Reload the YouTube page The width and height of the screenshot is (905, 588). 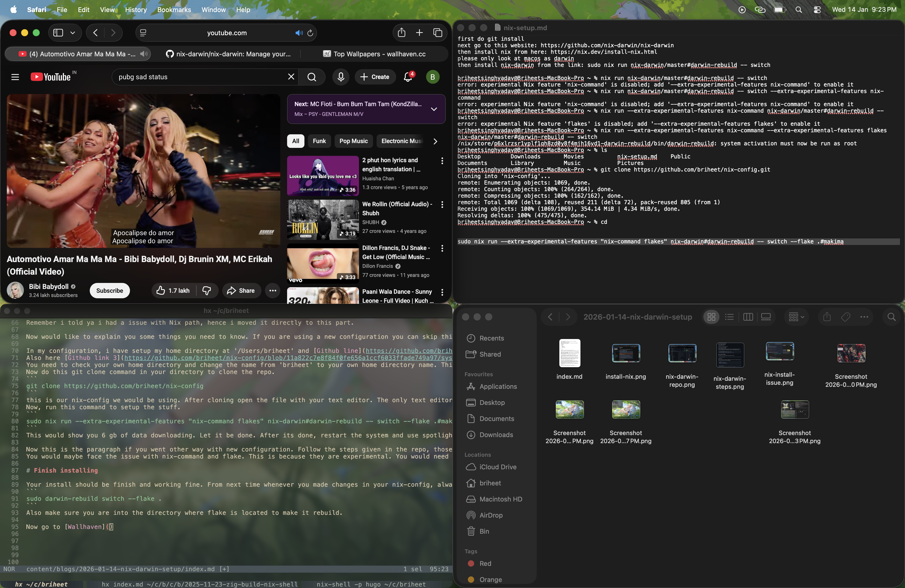point(310,33)
